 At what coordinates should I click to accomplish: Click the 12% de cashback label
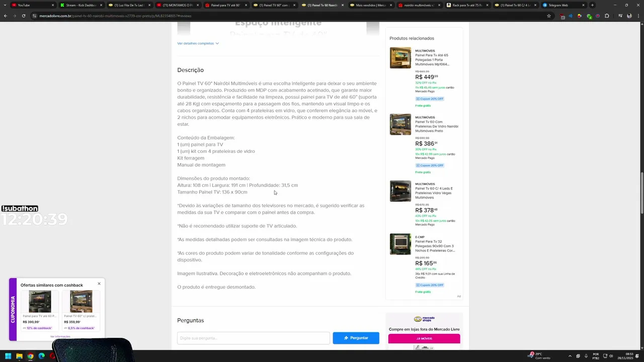[x=39, y=328]
